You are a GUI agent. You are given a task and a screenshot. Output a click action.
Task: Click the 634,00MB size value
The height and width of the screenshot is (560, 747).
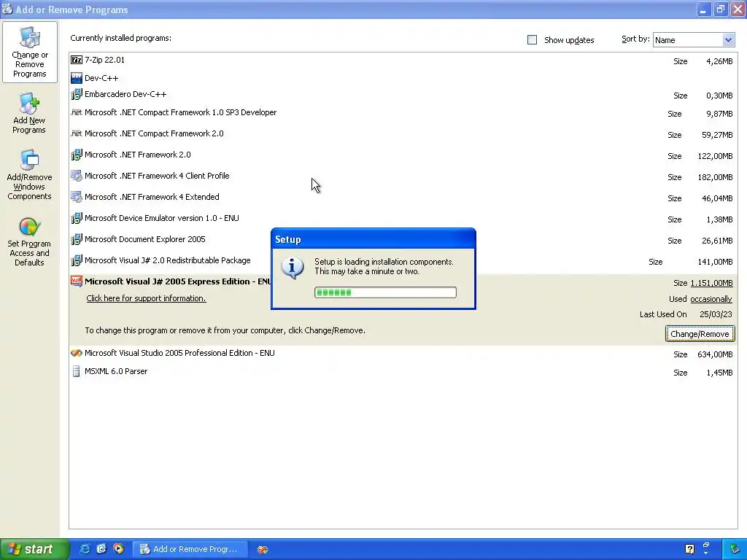click(x=715, y=354)
